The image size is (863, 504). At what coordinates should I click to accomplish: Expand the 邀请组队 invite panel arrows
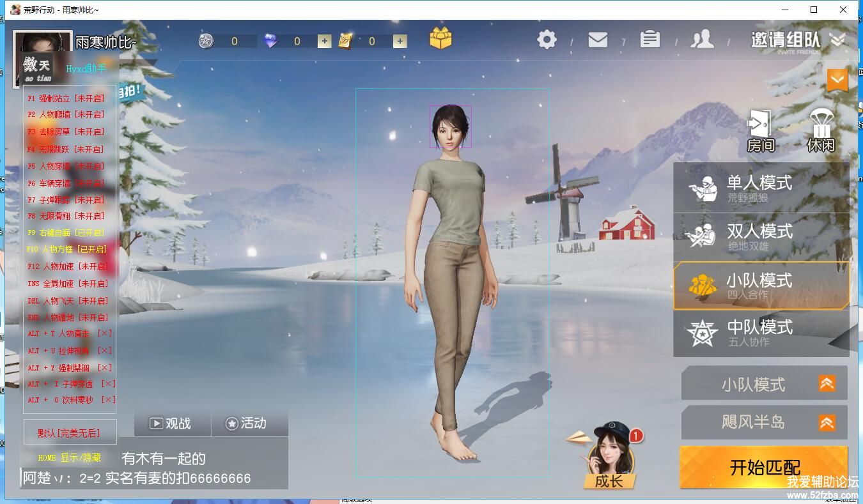(x=837, y=40)
